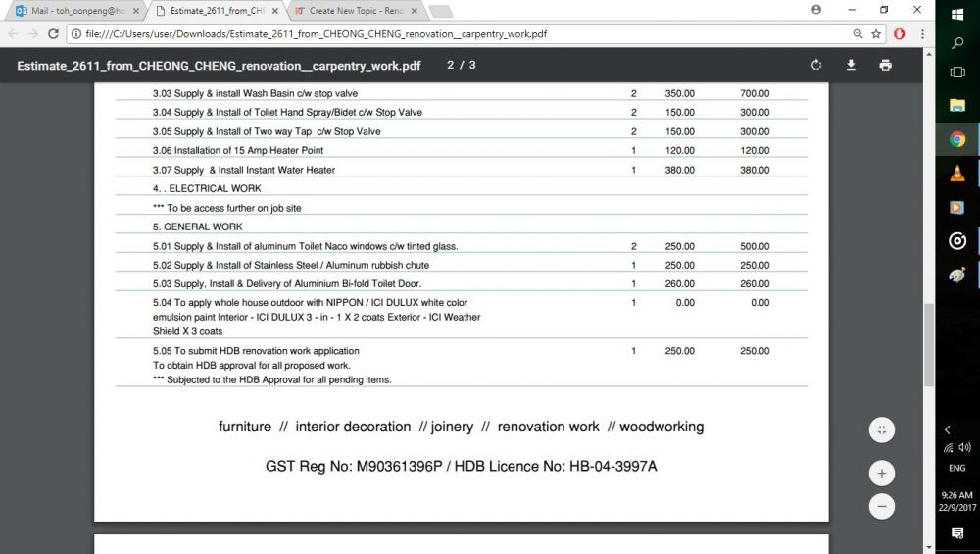Viewport: 980px width, 554px height.
Task: Open a new browser tab
Action: [441, 11]
